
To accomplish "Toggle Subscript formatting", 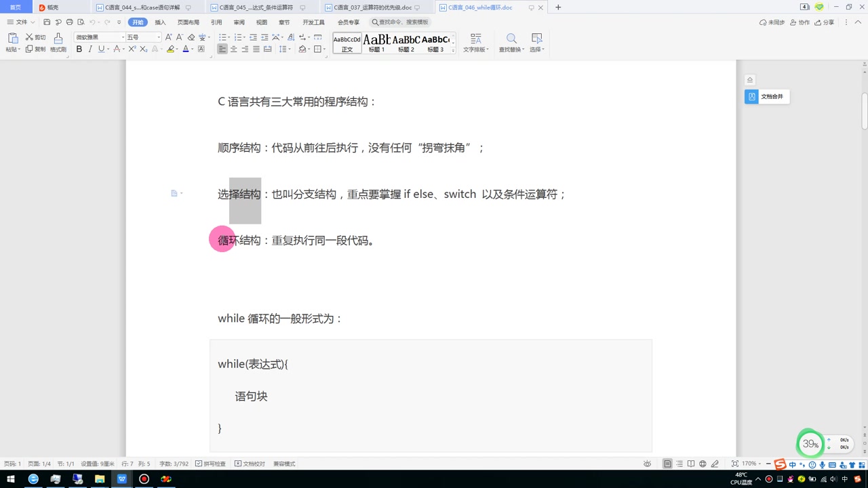I will pos(145,49).
